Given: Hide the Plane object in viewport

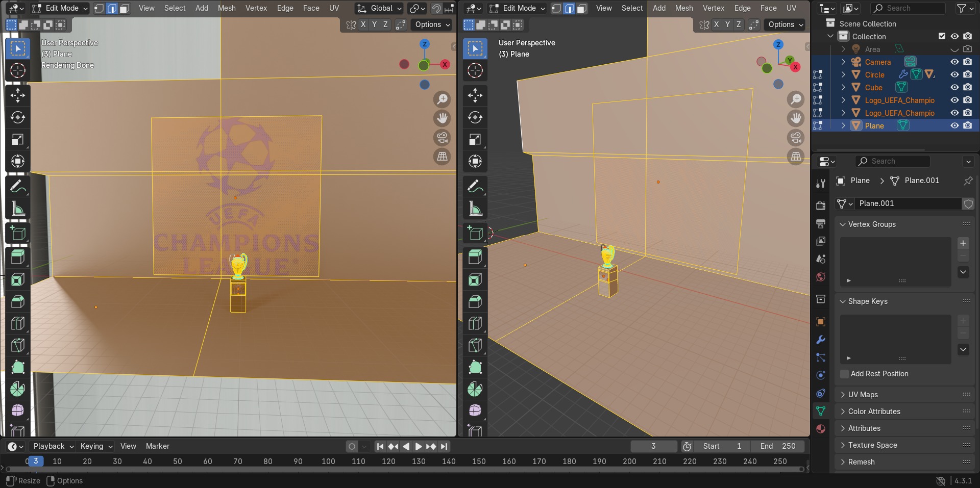Looking at the screenshot, I should [954, 125].
